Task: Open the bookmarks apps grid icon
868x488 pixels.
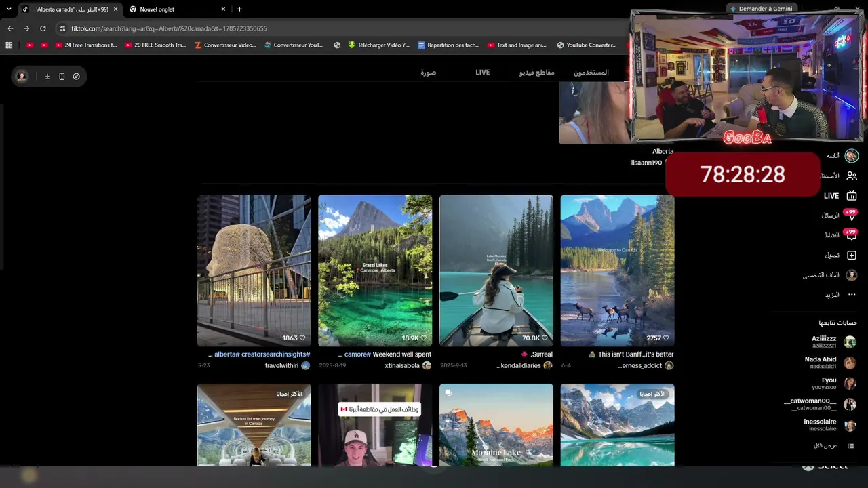Action: (x=9, y=45)
